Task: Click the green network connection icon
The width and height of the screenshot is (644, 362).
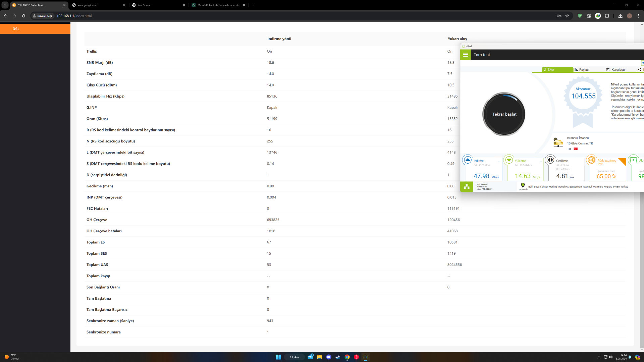Action: tap(467, 187)
